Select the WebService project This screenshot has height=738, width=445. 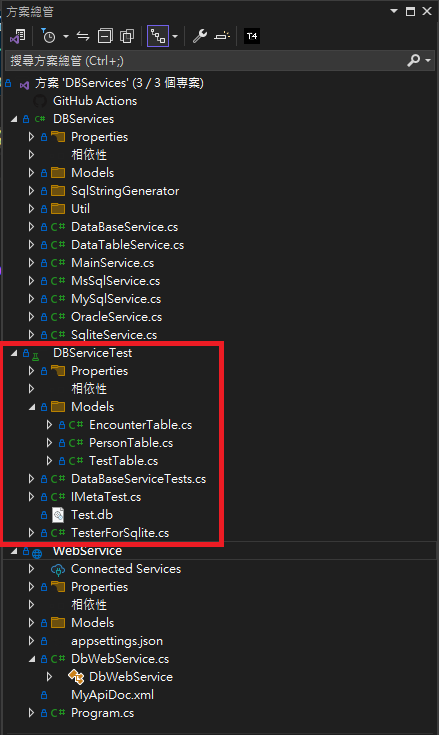pyautogui.click(x=88, y=551)
